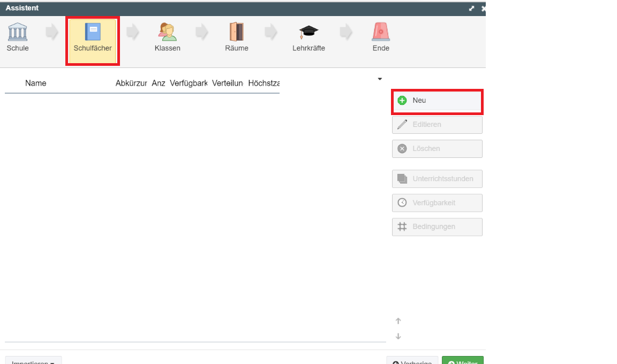
Task: Continue with the green Weiter button
Action: click(x=463, y=361)
